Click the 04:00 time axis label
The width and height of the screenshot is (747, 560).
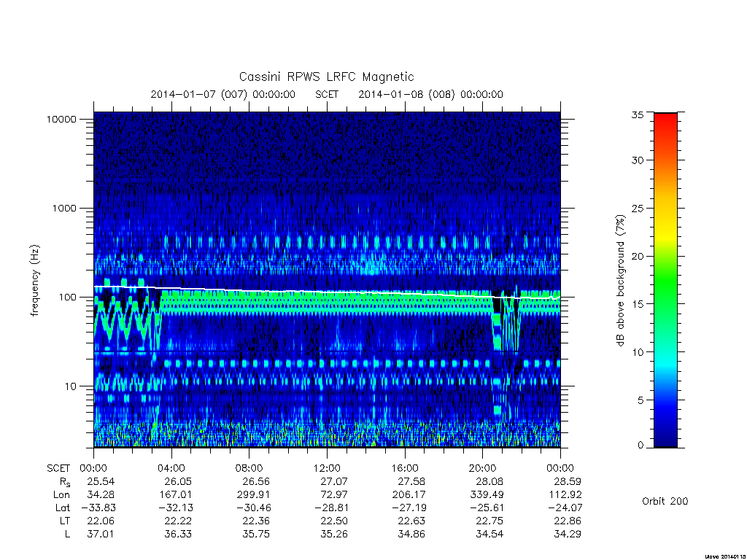[171, 469]
